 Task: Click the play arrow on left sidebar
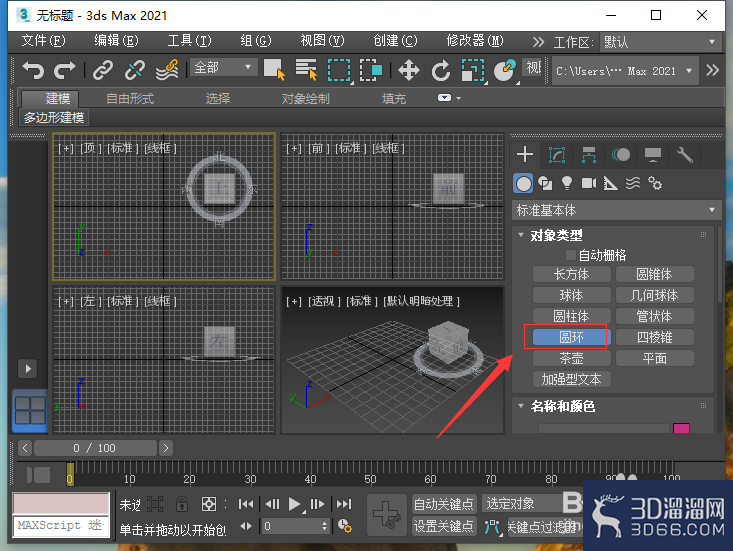[28, 369]
